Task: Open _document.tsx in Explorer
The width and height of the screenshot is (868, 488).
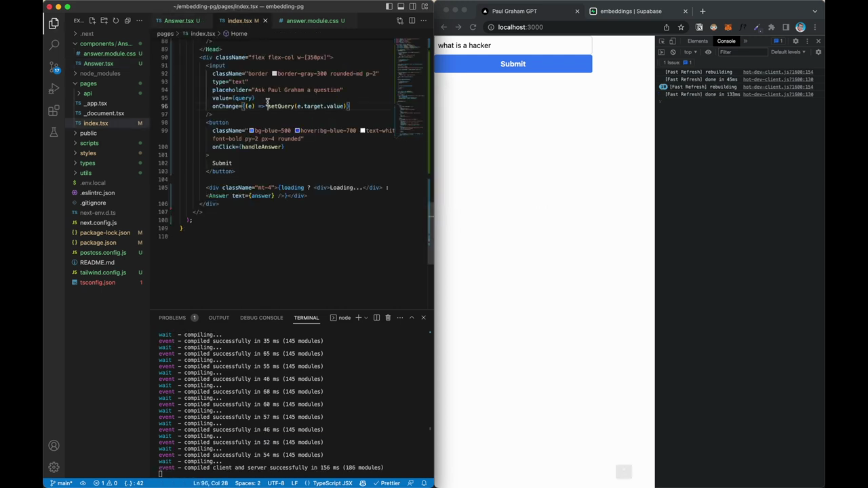Action: pyautogui.click(x=108, y=113)
